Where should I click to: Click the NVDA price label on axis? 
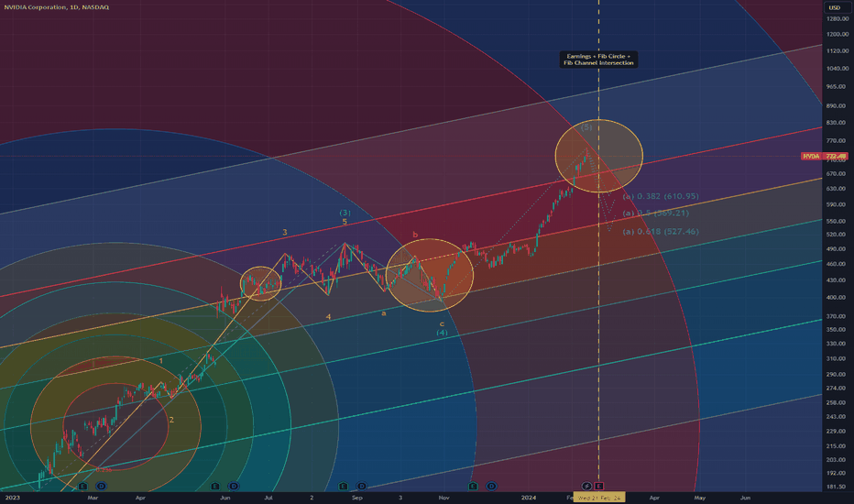[824, 157]
